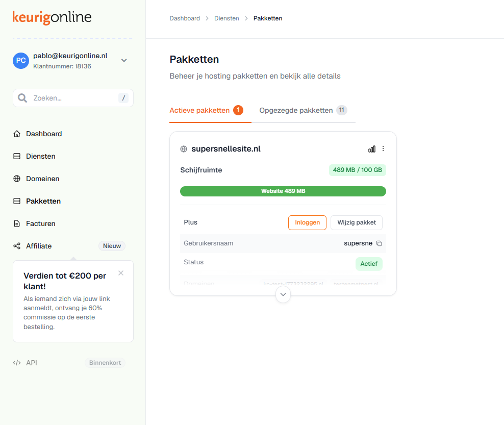Click the green disk usage bar
The height and width of the screenshot is (425, 504).
[x=283, y=191]
